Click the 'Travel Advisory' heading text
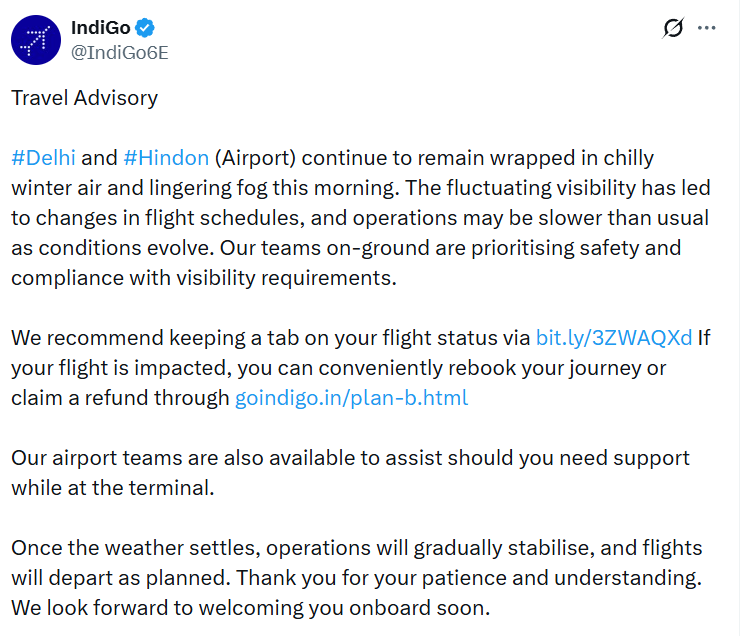The height and width of the screenshot is (636, 747). tap(85, 98)
